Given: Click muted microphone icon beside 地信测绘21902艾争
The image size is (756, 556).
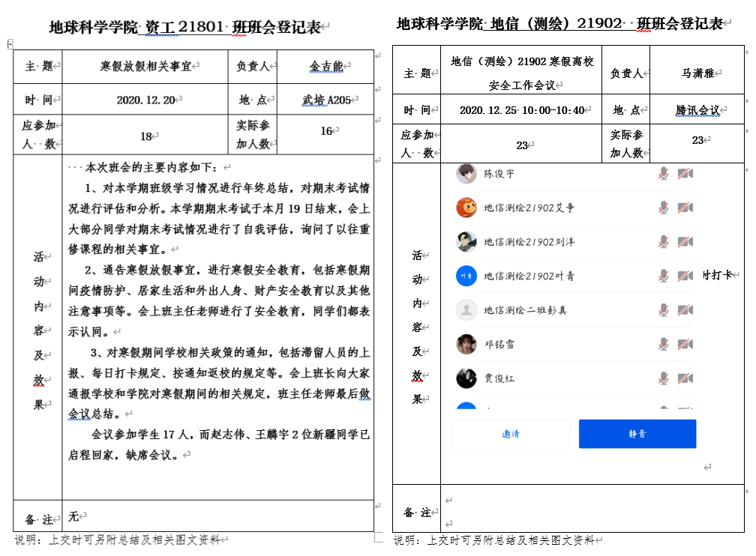Looking at the screenshot, I should [x=663, y=208].
